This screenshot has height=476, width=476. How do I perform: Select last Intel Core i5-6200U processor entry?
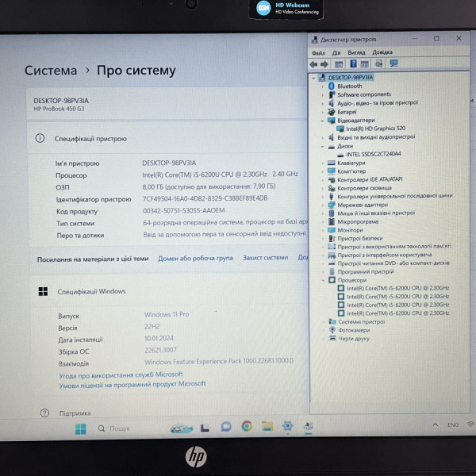397,313
